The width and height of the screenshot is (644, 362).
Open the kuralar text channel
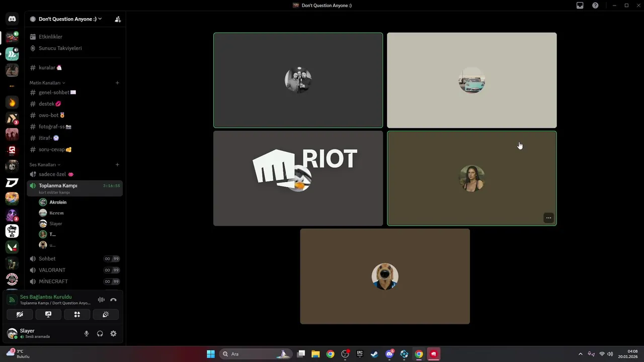tap(74, 67)
